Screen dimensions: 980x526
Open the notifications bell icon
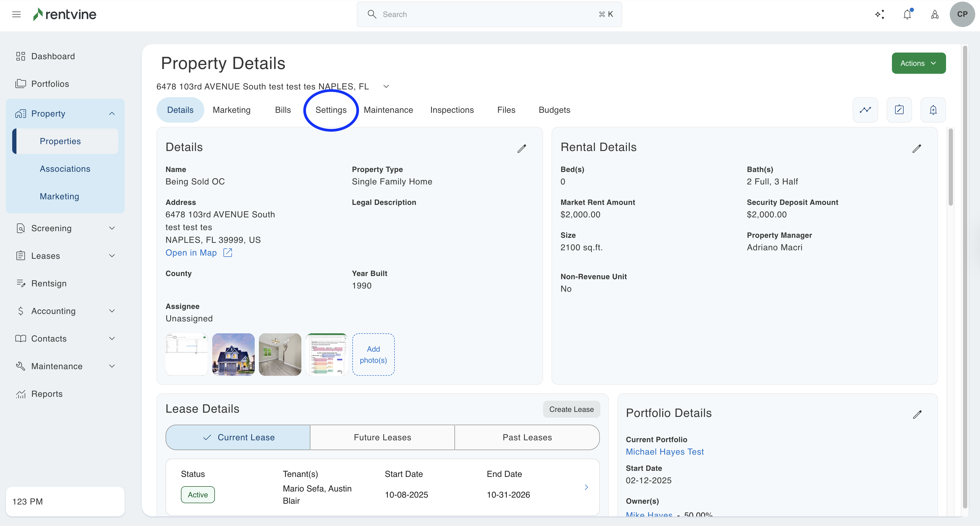pos(907,14)
